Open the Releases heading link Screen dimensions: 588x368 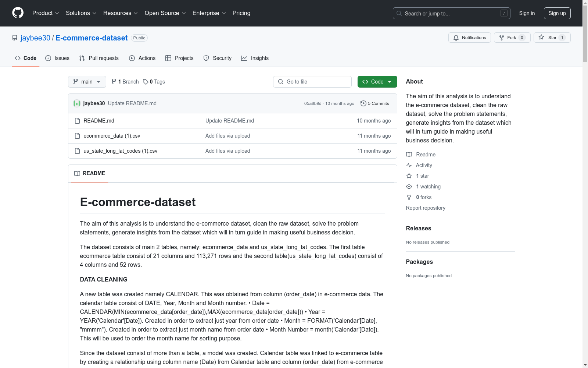coord(419,228)
